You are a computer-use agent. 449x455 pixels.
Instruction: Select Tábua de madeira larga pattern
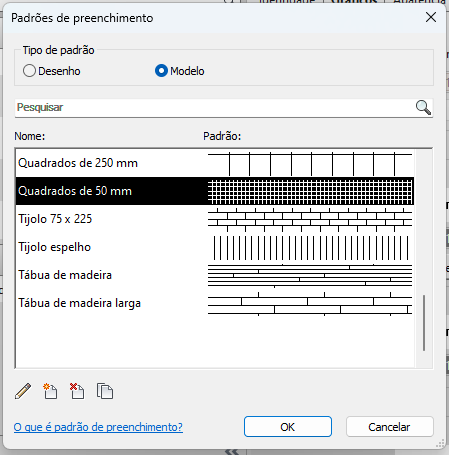coord(215,303)
